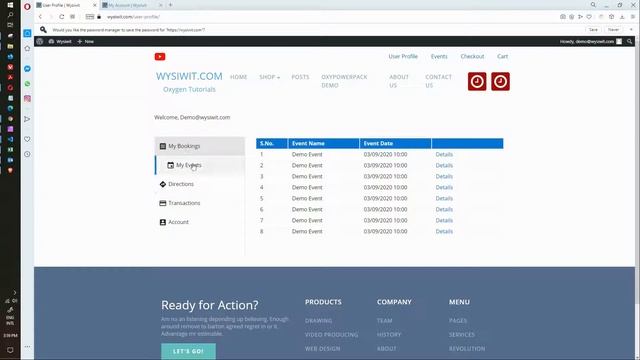
Task: Open VIDEO PRODUCING footer link
Action: (x=331, y=335)
